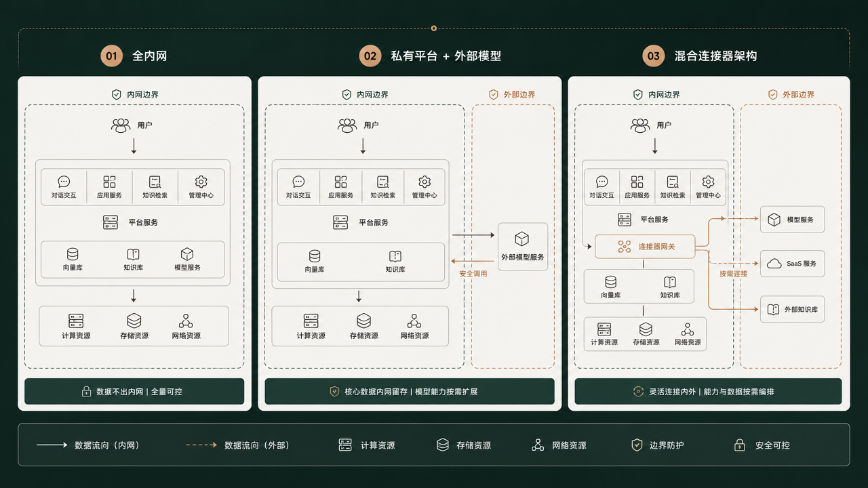Select the 03 number badge
868x488 pixels.
[x=653, y=56]
